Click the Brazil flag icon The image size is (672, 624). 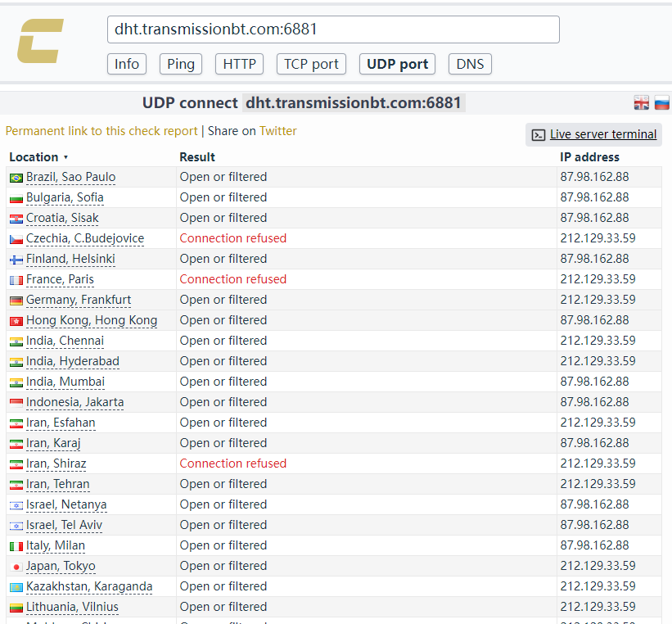pos(16,178)
